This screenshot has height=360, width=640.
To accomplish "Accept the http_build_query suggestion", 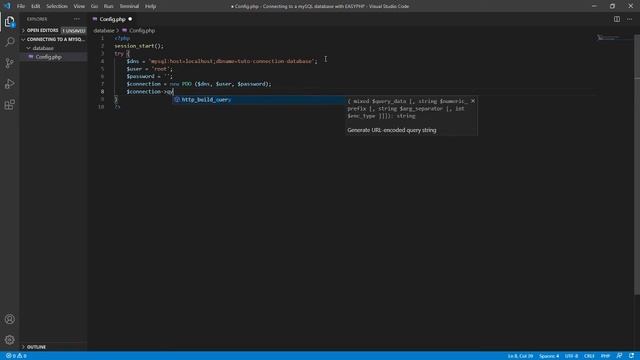I will [x=258, y=100].
